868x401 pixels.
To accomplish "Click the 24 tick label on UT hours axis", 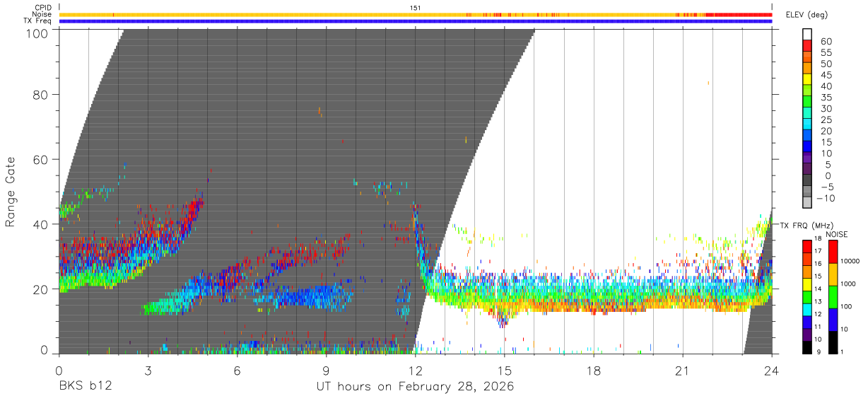I will click(771, 370).
